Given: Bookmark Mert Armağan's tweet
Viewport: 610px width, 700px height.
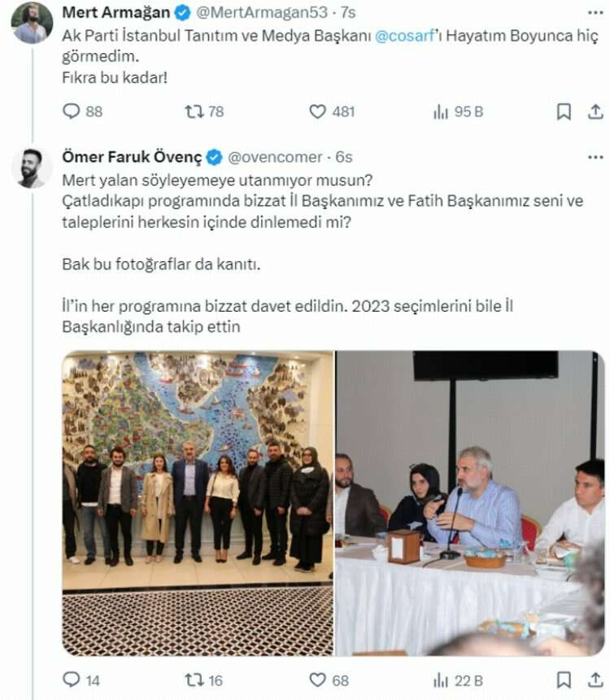Looking at the screenshot, I should [564, 112].
